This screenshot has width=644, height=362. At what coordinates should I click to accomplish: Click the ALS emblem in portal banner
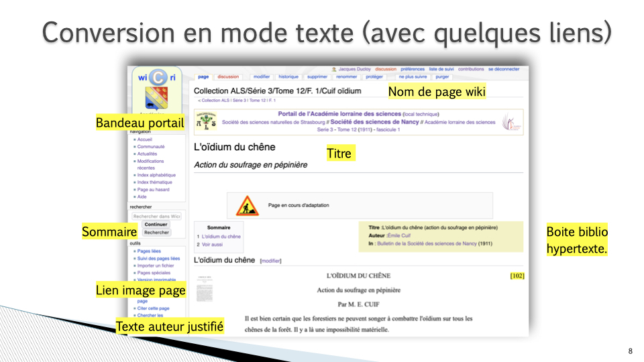click(x=206, y=123)
